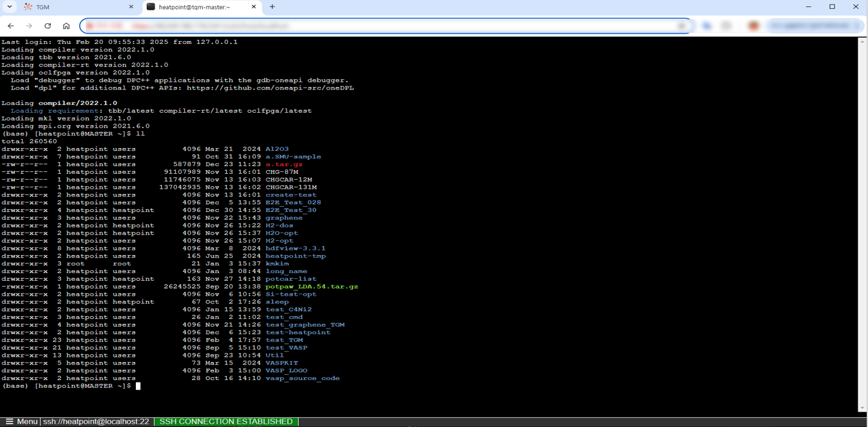Viewport: 868px width, 427px height.
Task: Click the SSH CONNECTION ESTABLISHED indicator
Action: point(225,421)
